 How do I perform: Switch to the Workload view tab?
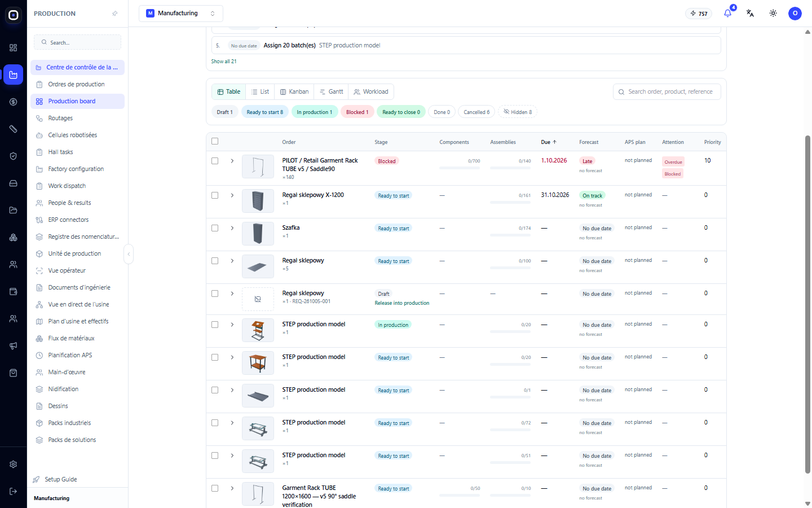(x=371, y=91)
